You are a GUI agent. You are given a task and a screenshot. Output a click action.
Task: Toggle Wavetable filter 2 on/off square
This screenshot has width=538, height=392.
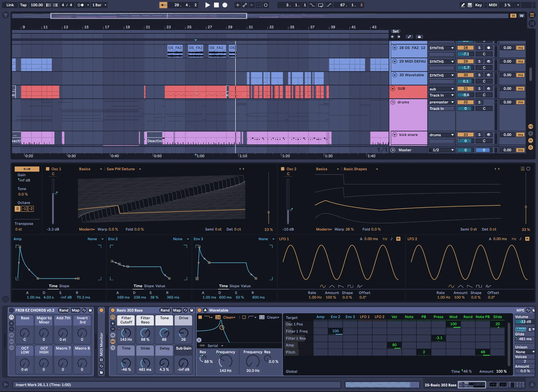(x=244, y=317)
